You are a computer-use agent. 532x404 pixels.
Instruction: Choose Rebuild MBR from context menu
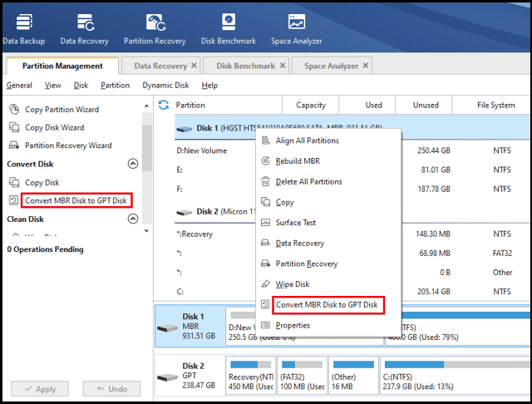point(328,160)
